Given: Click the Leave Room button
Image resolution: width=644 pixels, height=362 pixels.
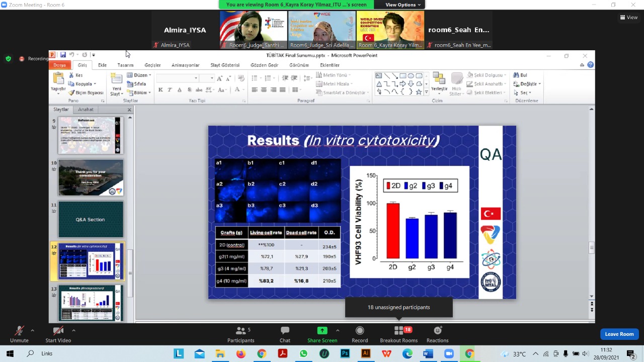Looking at the screenshot, I should pyautogui.click(x=619, y=334).
